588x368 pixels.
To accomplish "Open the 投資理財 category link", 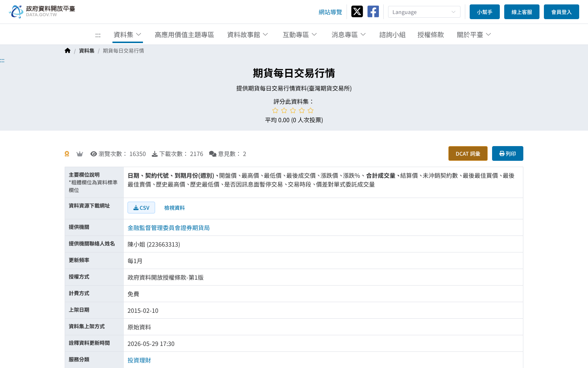I will pyautogui.click(x=139, y=360).
